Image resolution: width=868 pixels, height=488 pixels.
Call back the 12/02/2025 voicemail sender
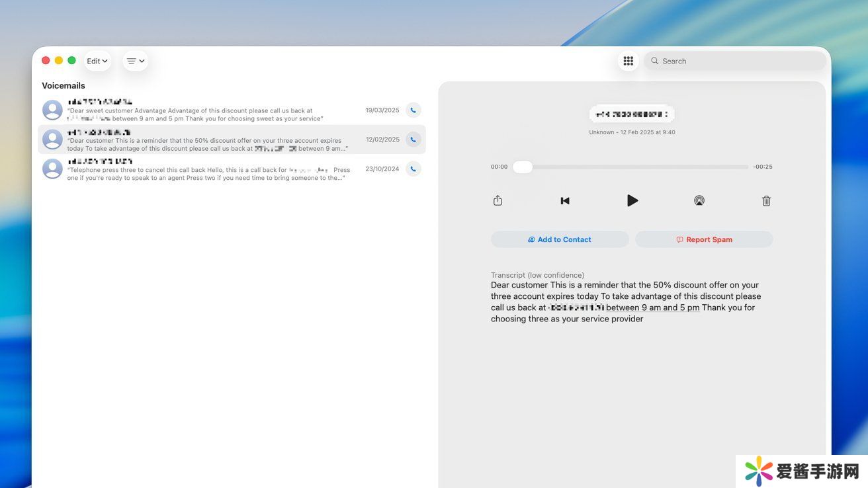tap(413, 140)
